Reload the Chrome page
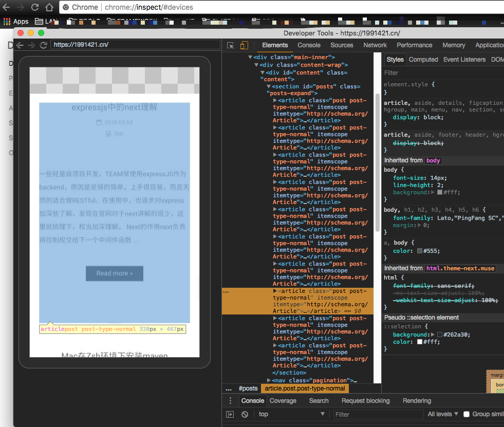Screen dimensions: 504x427 [35, 7]
